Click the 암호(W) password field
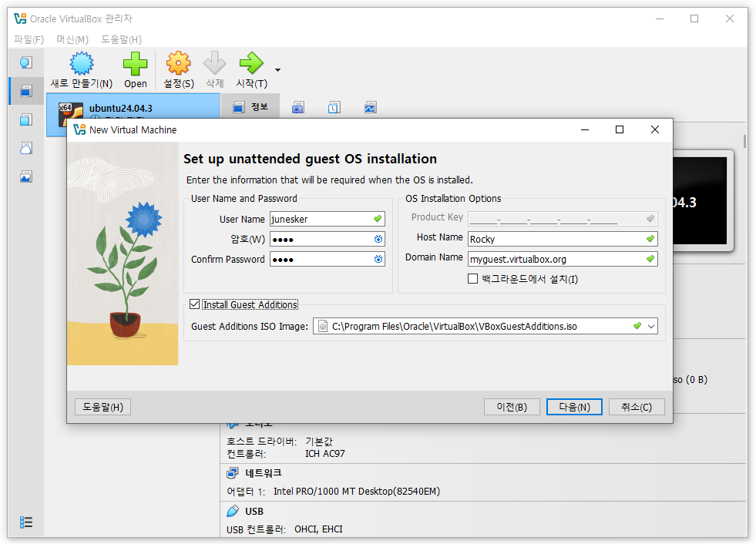Viewport: 756px width, 544px height. [x=328, y=239]
